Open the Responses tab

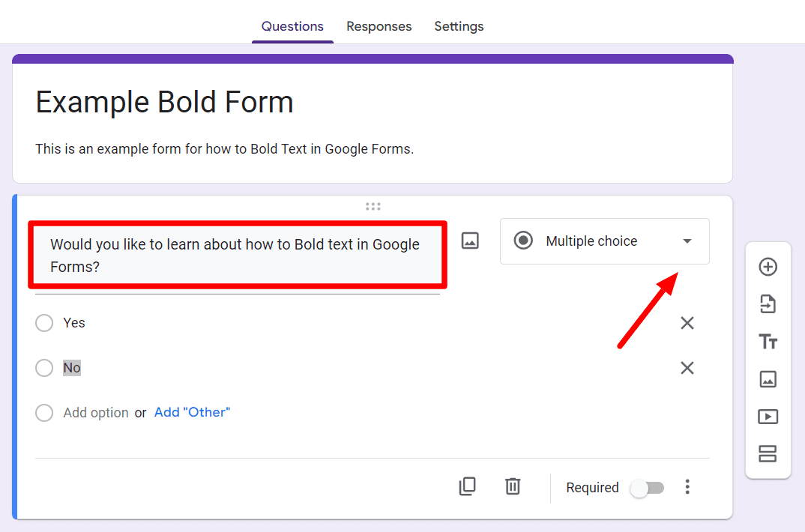pos(379,26)
